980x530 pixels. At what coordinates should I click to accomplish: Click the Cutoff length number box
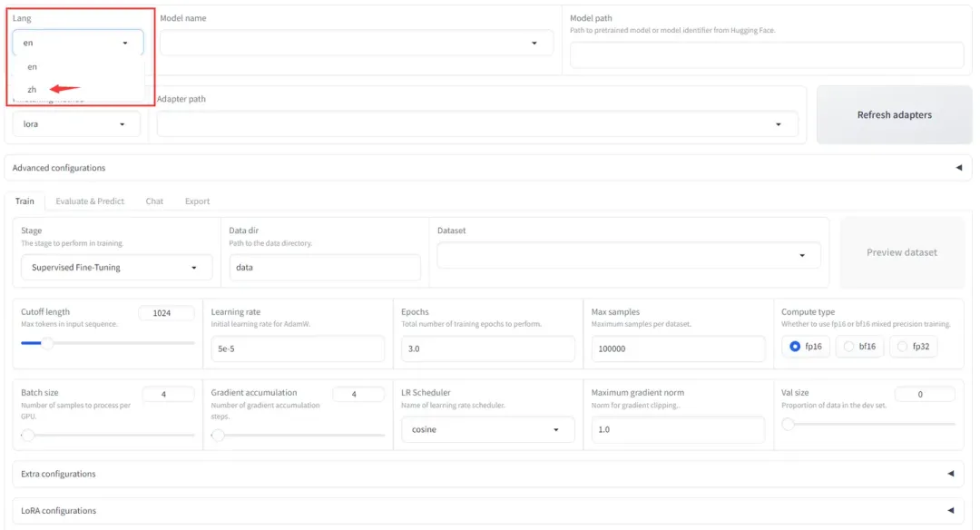pyautogui.click(x=166, y=312)
